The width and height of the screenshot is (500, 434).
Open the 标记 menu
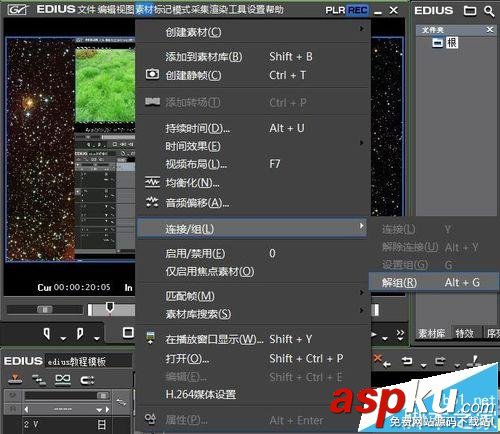pos(163,9)
